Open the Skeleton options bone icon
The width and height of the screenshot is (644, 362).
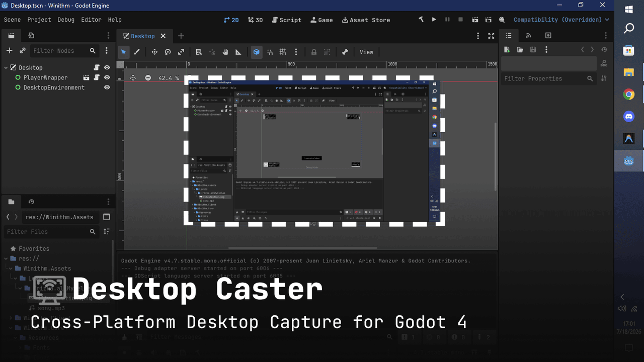(345, 52)
